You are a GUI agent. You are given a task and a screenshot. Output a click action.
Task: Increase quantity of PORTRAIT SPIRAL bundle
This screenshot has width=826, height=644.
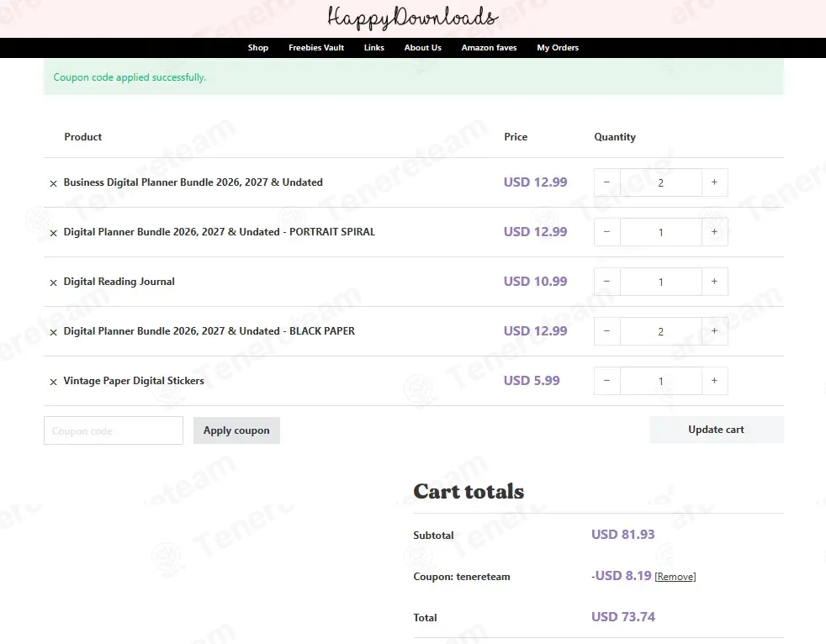pyautogui.click(x=714, y=232)
